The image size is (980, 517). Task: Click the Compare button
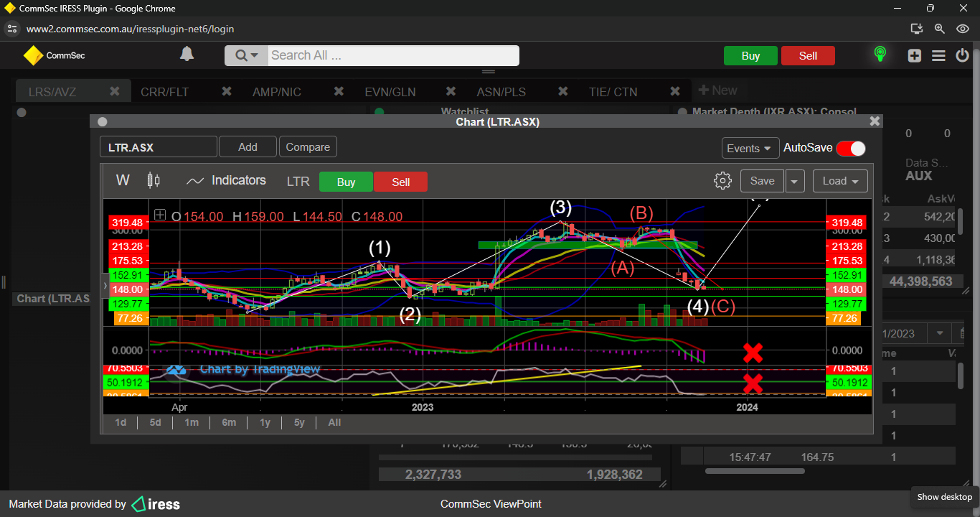[308, 146]
